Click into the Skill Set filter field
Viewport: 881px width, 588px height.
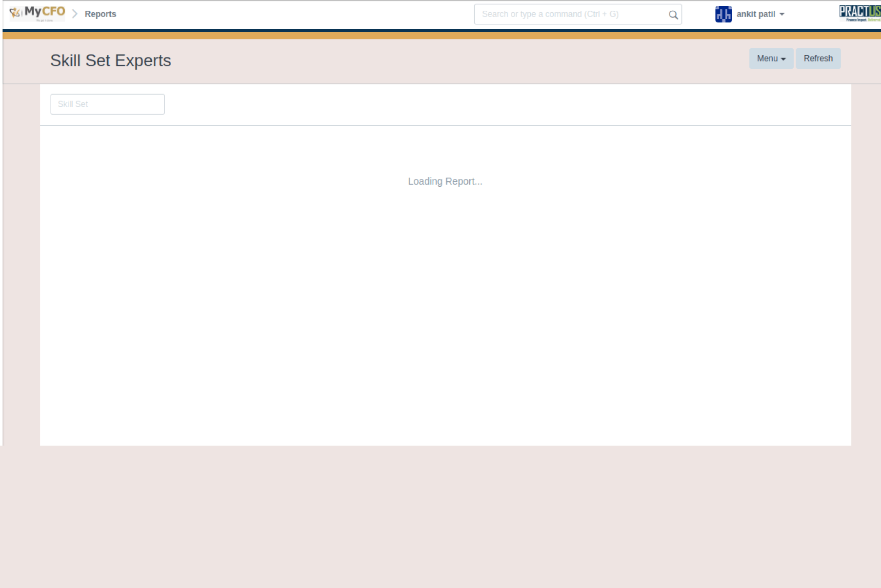pos(107,104)
